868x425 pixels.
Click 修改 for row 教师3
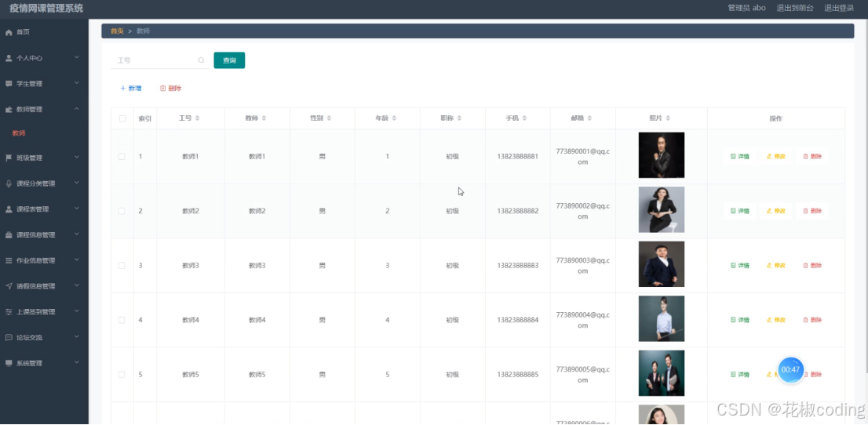click(x=775, y=266)
